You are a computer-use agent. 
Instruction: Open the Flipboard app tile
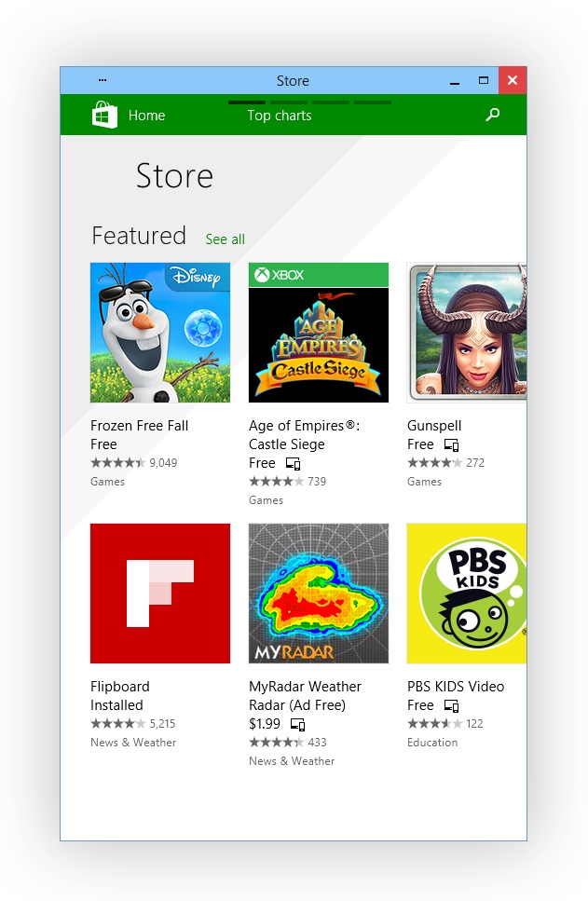click(160, 594)
